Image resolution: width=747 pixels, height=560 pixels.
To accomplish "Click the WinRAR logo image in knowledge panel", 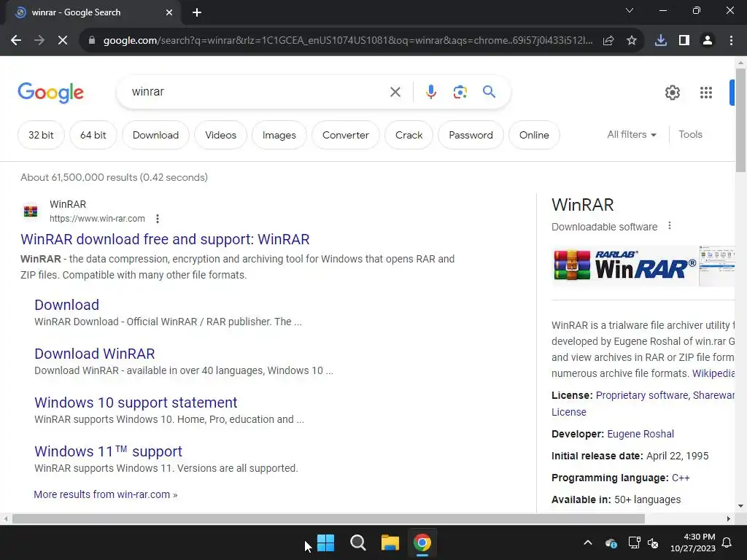I will click(x=625, y=265).
